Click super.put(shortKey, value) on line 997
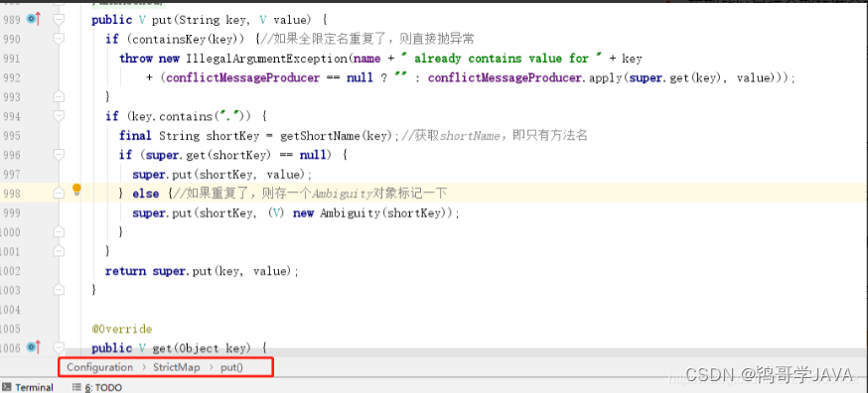This screenshot has width=868, height=393. point(222,175)
